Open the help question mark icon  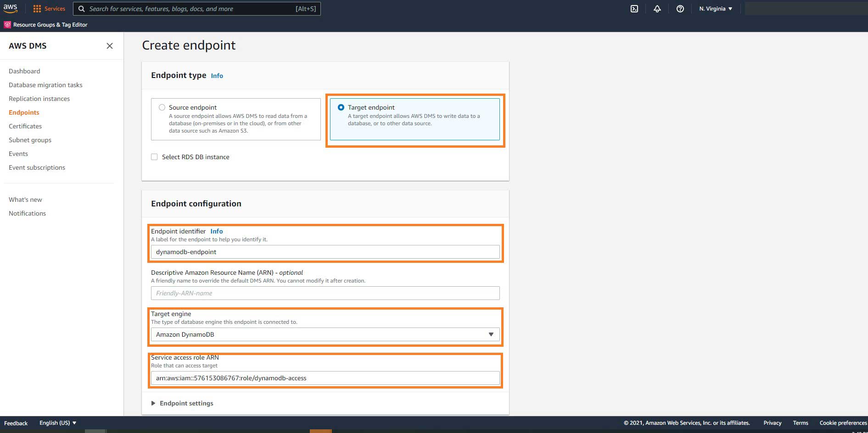click(x=680, y=9)
